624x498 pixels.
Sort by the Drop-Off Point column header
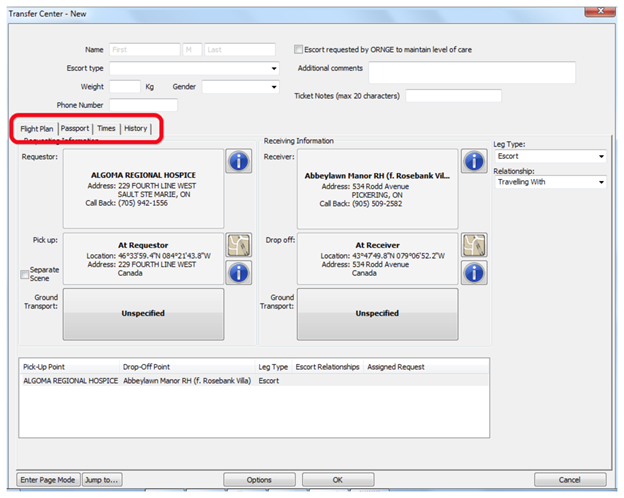(187, 367)
